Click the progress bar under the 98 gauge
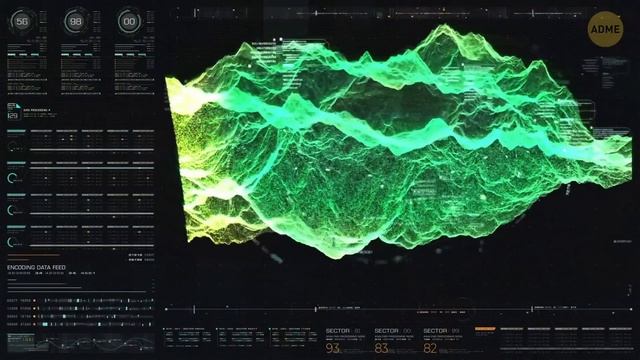This screenshot has width=640, height=360. tap(77, 54)
